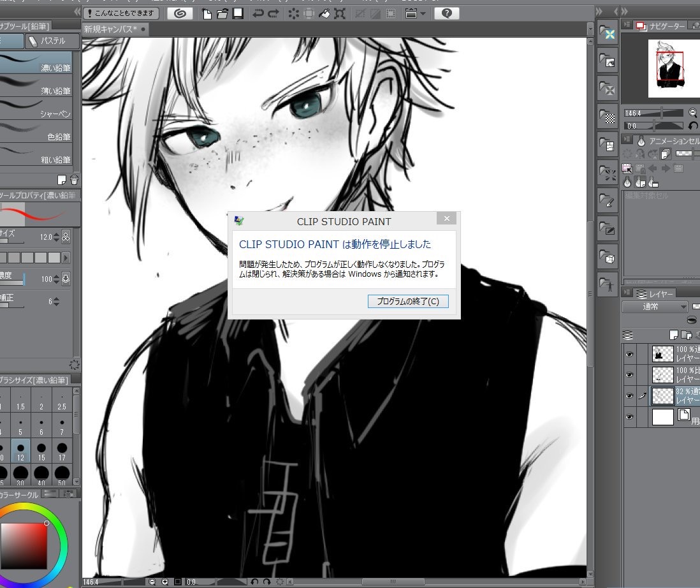Open the dropdown arrow beside the snap icon
This screenshot has width=700, height=588.
pos(422,13)
